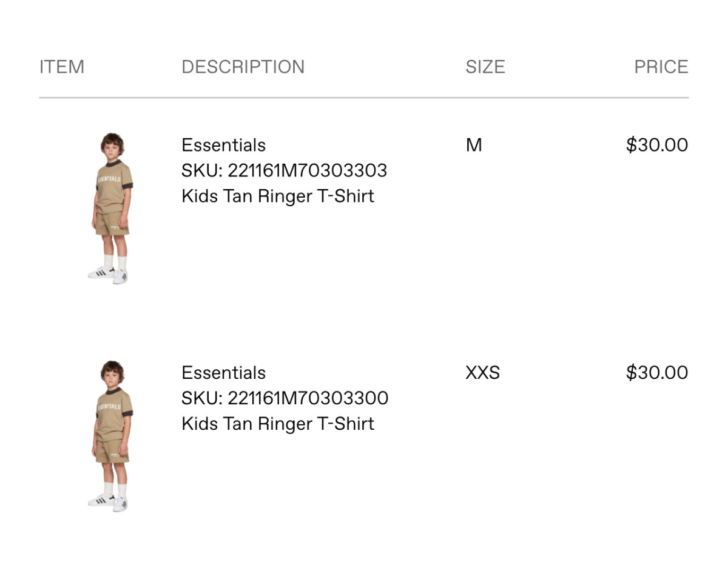Click the DESCRIPTION column header
This screenshot has width=728, height=568.
[243, 67]
